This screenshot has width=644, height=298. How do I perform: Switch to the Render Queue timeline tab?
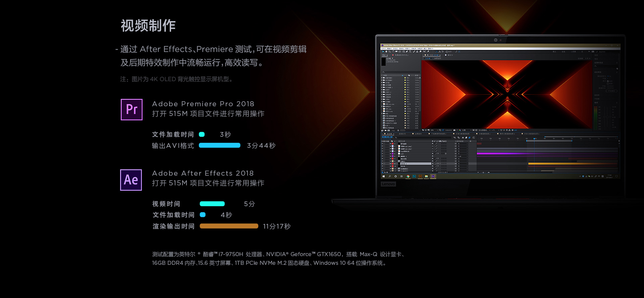point(402,134)
